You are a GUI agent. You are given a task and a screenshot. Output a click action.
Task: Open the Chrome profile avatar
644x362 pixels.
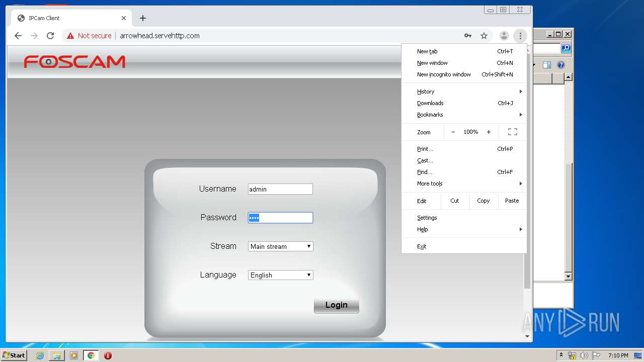[x=504, y=36]
